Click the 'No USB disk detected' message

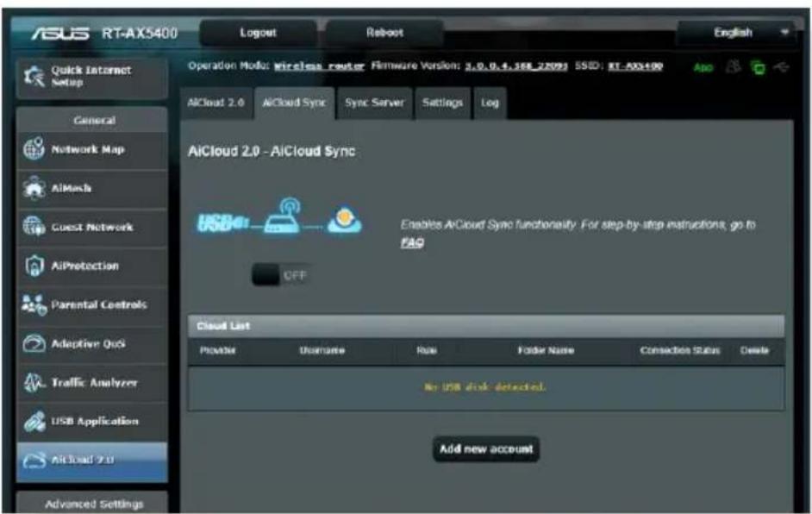pos(484,387)
